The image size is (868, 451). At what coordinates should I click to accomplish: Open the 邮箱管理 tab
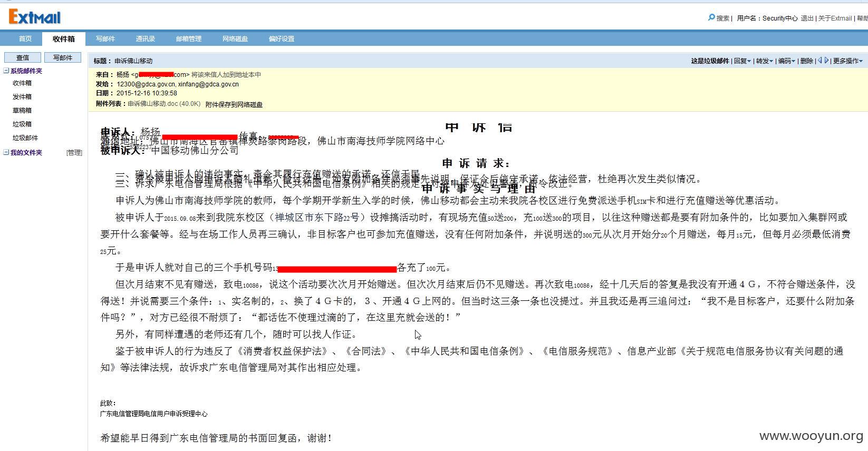(189, 38)
